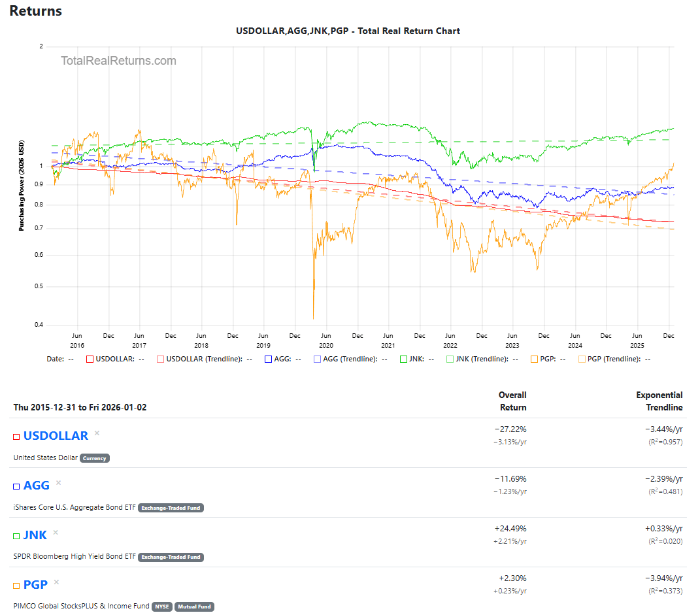Open the JNK symbol link
700x615 pixels.
(x=35, y=535)
